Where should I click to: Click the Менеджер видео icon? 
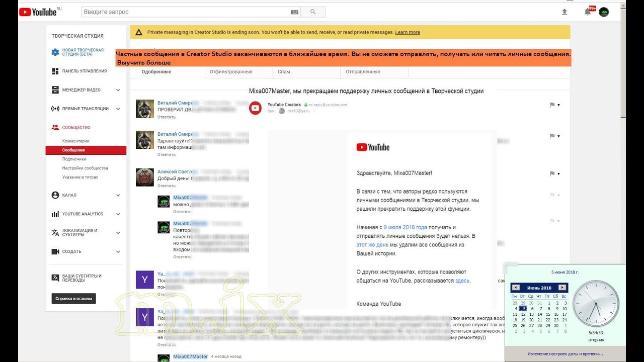(55, 90)
